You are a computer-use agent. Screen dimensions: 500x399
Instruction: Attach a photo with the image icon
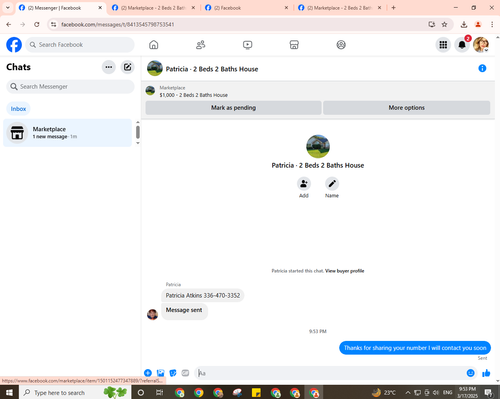coord(160,373)
